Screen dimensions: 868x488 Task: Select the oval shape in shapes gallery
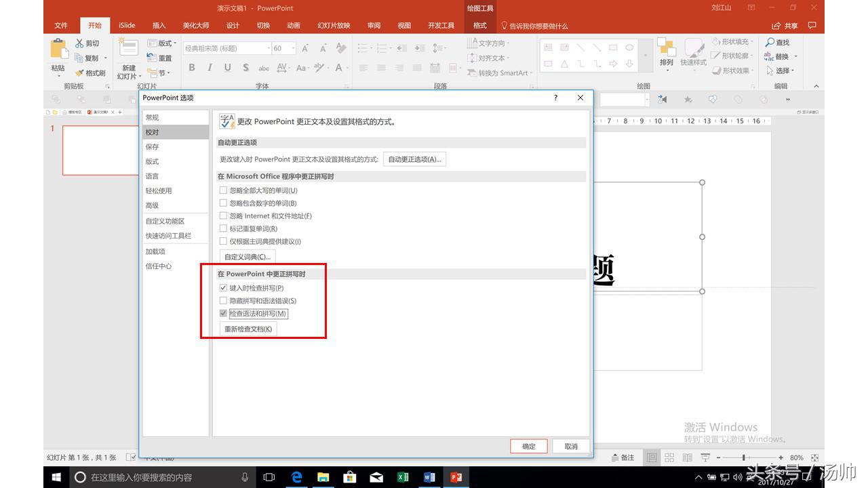(x=629, y=47)
